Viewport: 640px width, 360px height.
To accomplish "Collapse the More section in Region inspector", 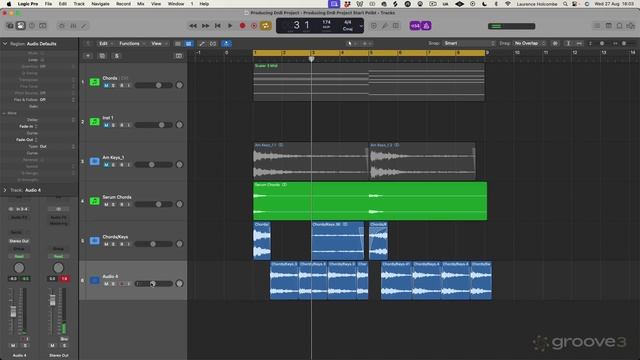I will tap(4, 113).
